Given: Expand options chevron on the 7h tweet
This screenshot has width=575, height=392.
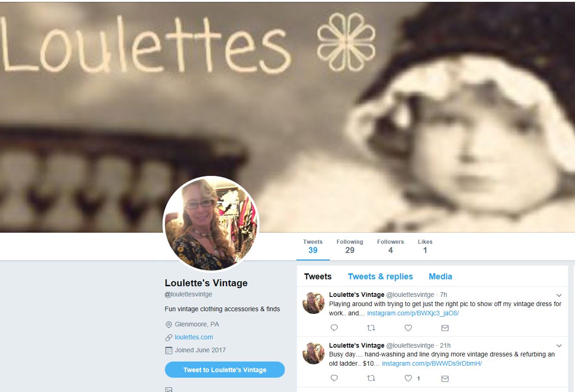Looking at the screenshot, I should tap(559, 295).
